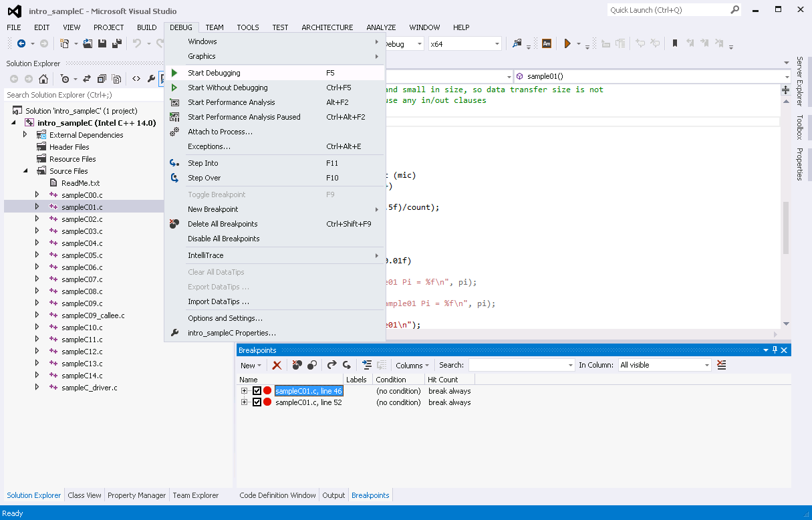812x520 pixels.
Task: Switch to Code Definition Window tab
Action: tap(277, 495)
